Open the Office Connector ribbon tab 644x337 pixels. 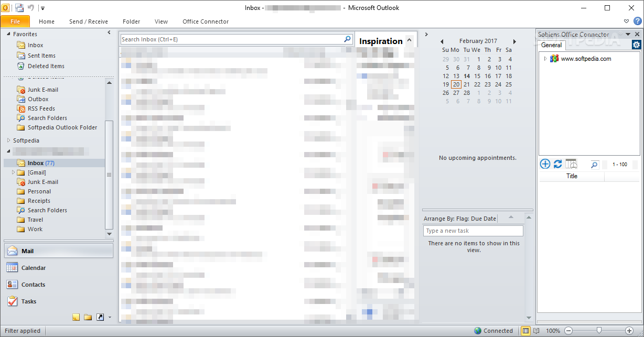206,21
